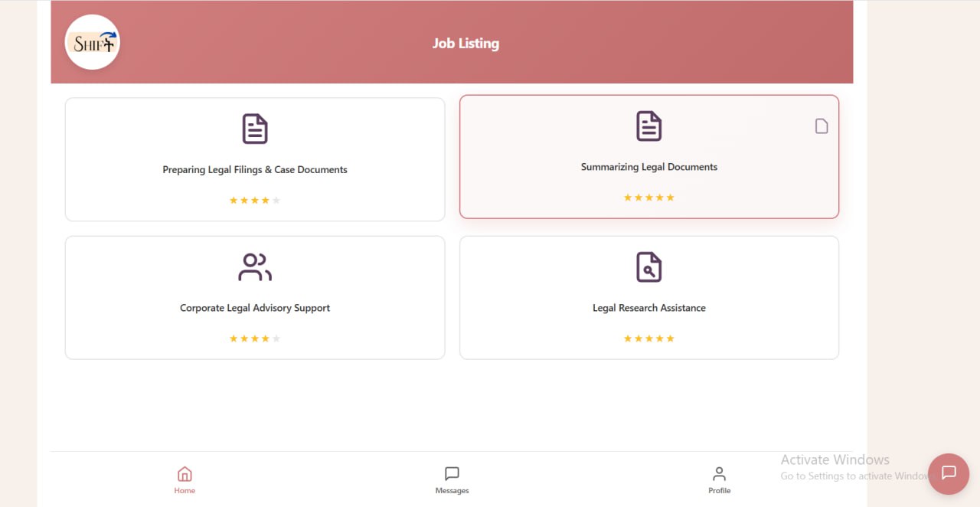Click the Messages speech bubble icon
Viewport: 980px width, 507px height.
(x=452, y=474)
